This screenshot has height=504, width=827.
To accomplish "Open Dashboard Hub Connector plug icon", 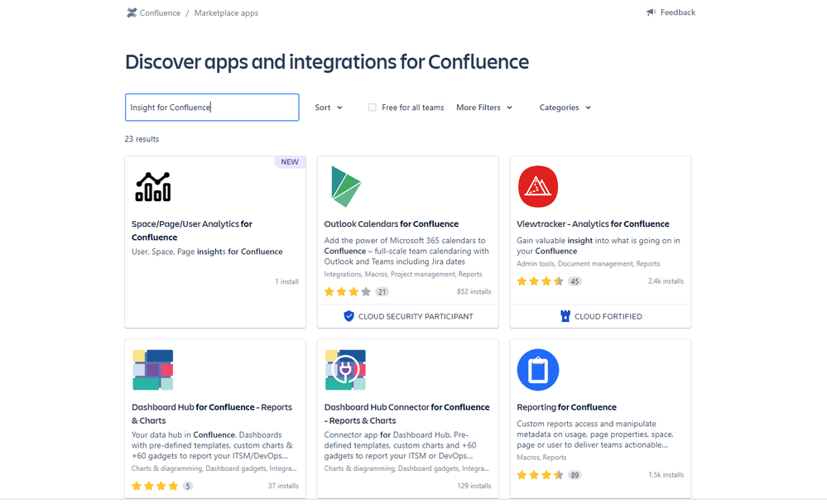I will [x=345, y=370].
